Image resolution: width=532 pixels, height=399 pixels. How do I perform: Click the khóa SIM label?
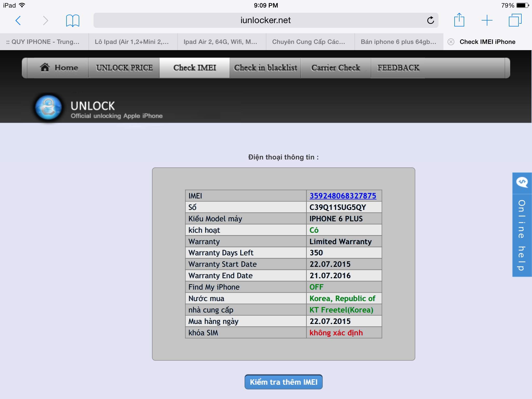tap(203, 333)
